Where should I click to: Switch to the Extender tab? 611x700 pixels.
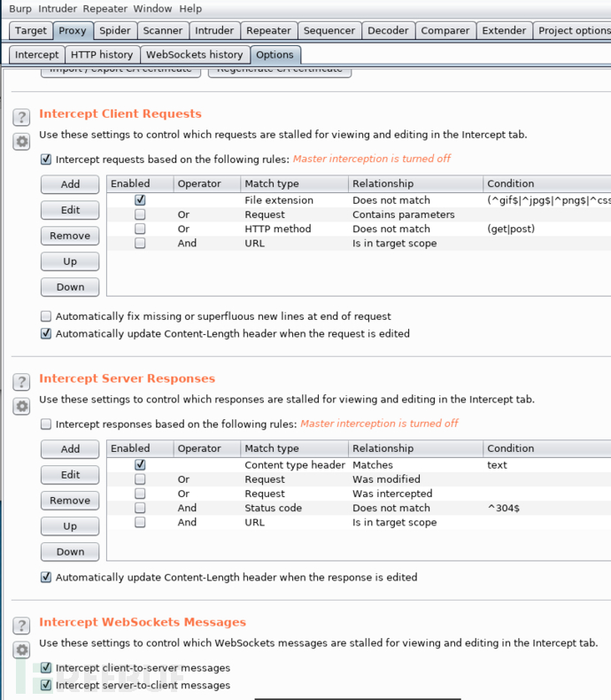[x=504, y=30]
